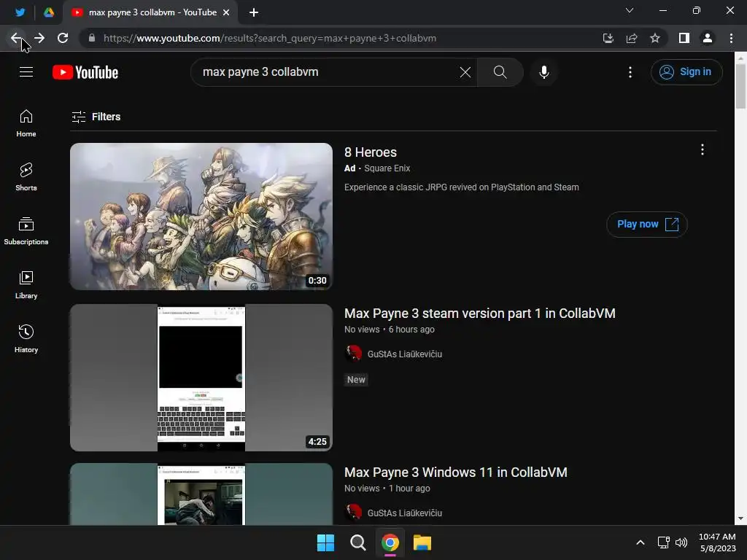Open Windows Start menu
This screenshot has height=560, width=747.
click(x=326, y=542)
